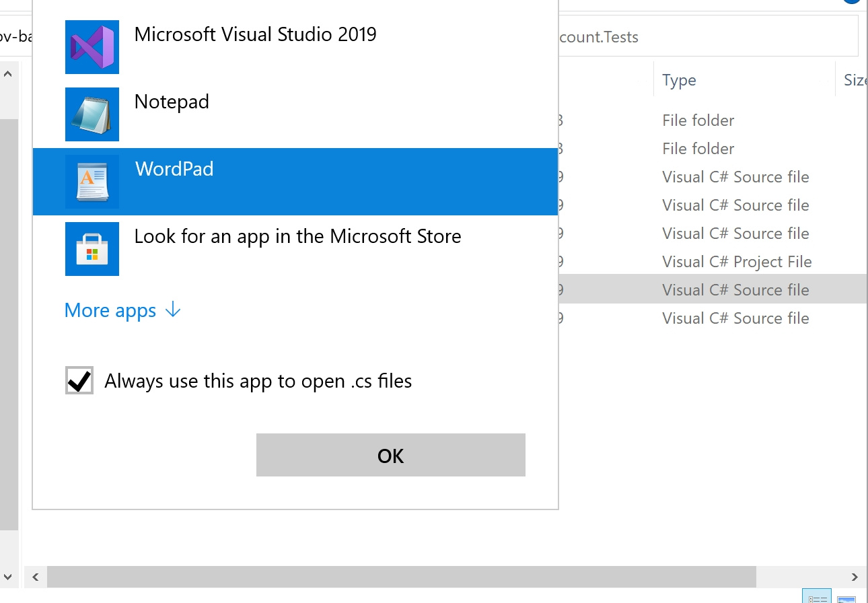Viewport: 868px width, 603px height.
Task: Choose the Notepad app icon
Action: (92, 114)
